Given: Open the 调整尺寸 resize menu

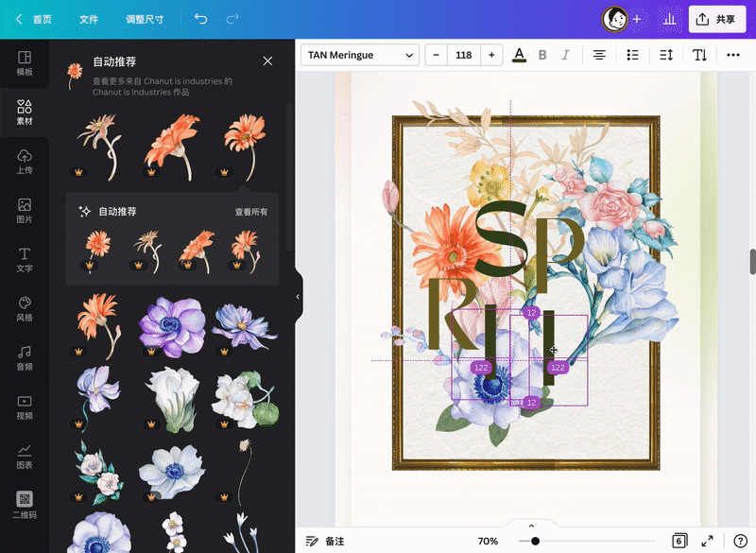Looking at the screenshot, I should point(145,19).
